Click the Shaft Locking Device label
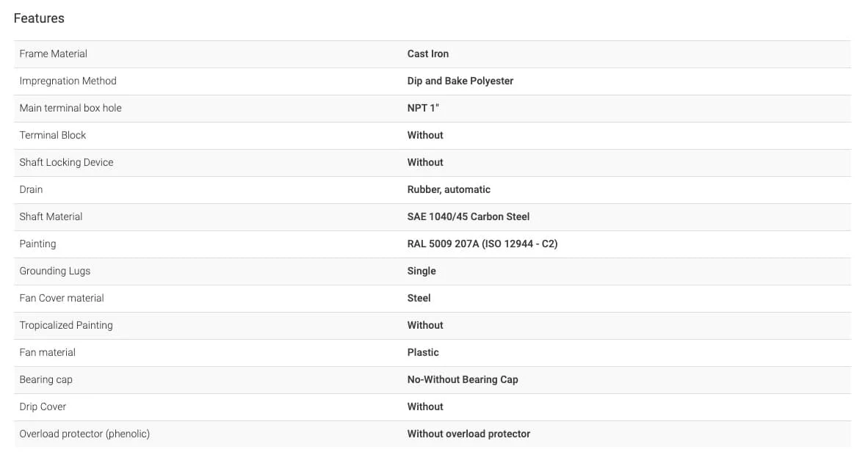 [66, 162]
